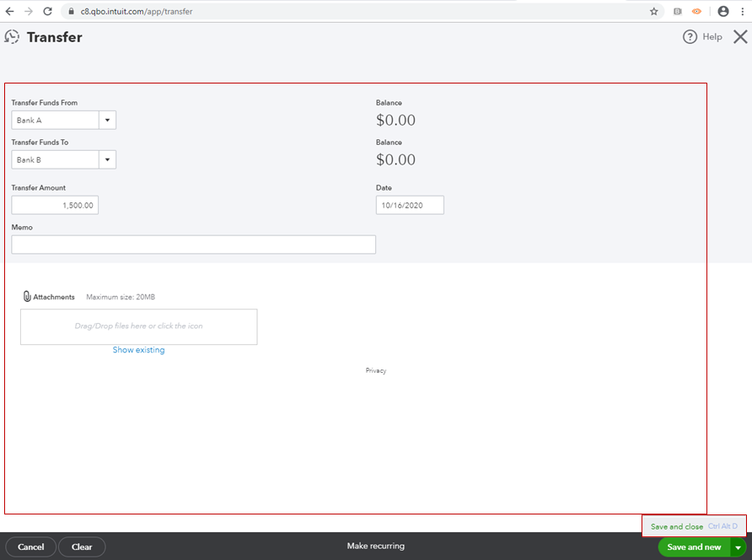Click the top Balance amount for Bank A

[x=395, y=120]
